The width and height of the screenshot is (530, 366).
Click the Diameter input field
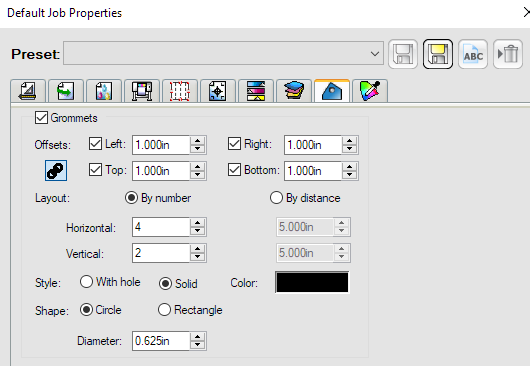pos(161,341)
